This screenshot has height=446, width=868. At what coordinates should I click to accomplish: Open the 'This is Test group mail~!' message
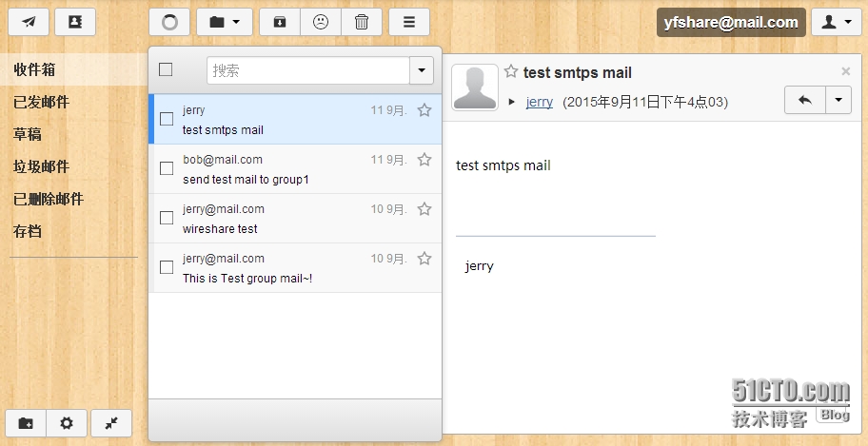(x=296, y=268)
